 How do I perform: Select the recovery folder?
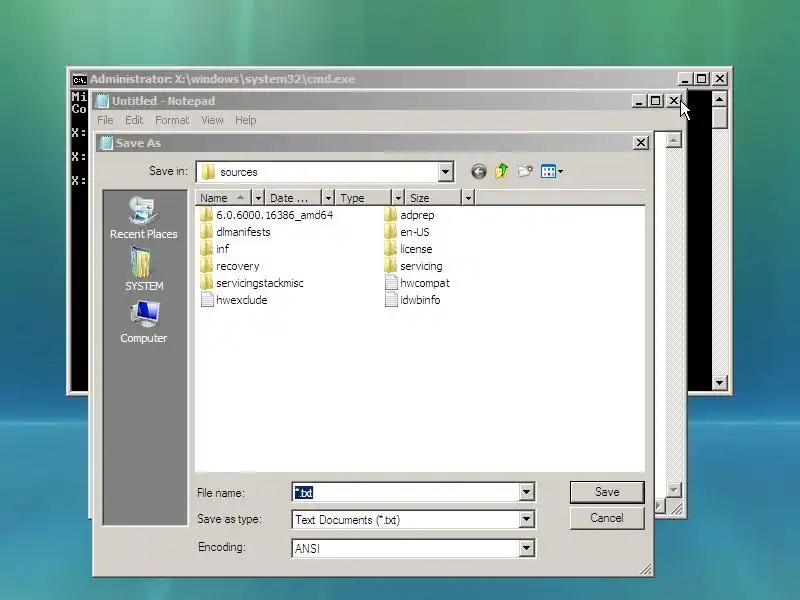coord(230,266)
